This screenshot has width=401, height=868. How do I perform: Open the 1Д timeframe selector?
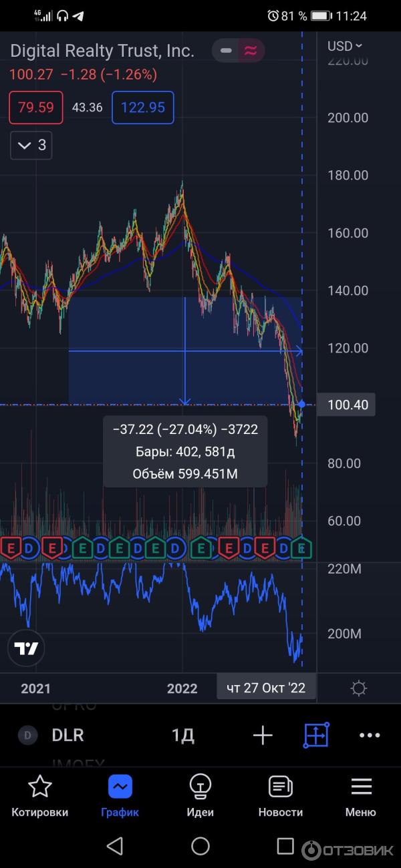click(x=183, y=735)
